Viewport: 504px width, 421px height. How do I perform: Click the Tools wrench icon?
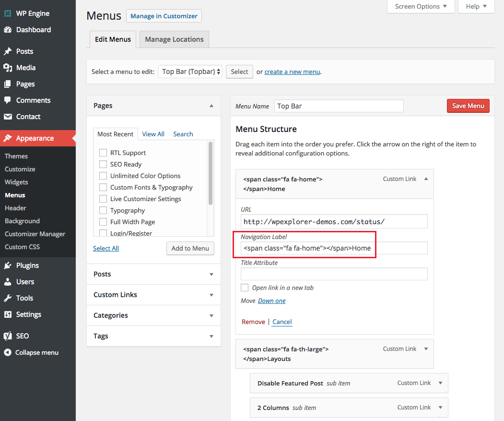pos(8,298)
